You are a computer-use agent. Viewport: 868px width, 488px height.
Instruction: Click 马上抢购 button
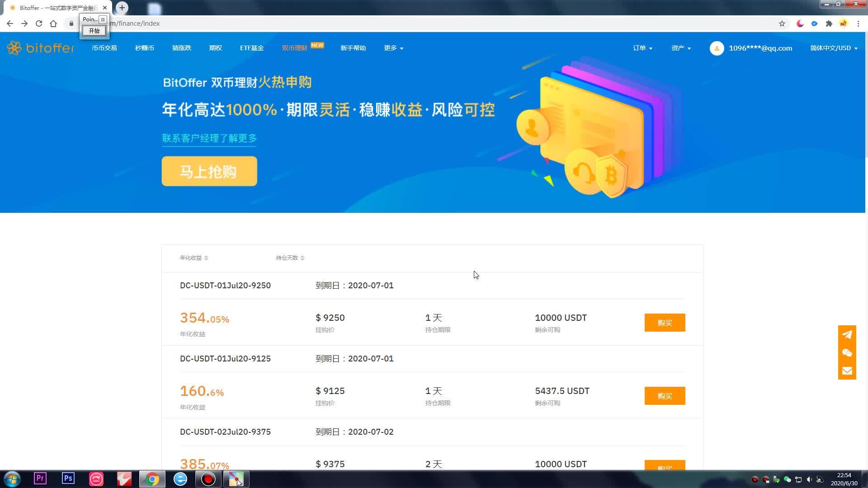tap(209, 171)
